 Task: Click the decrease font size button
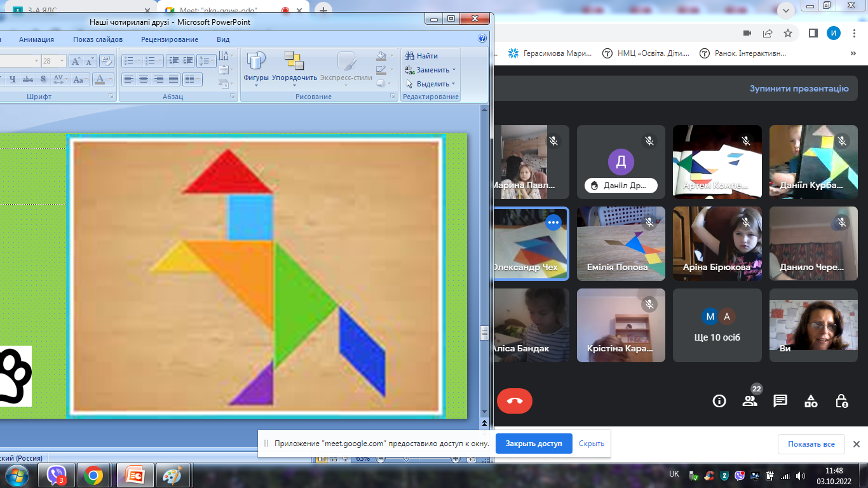[x=90, y=61]
